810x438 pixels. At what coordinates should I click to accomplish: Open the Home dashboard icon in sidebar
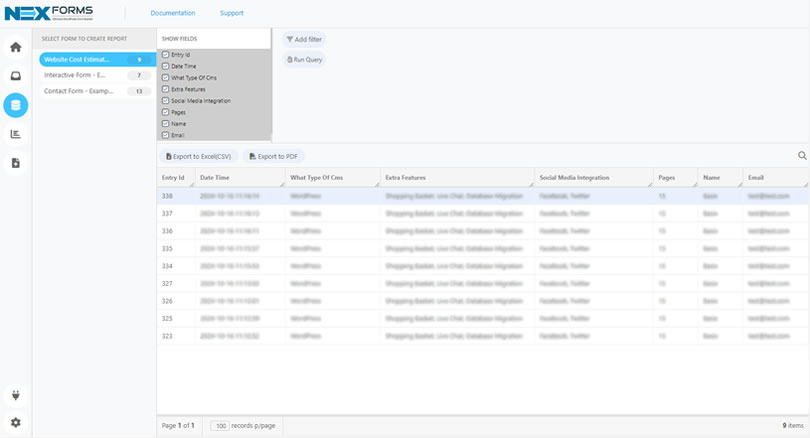(x=15, y=48)
